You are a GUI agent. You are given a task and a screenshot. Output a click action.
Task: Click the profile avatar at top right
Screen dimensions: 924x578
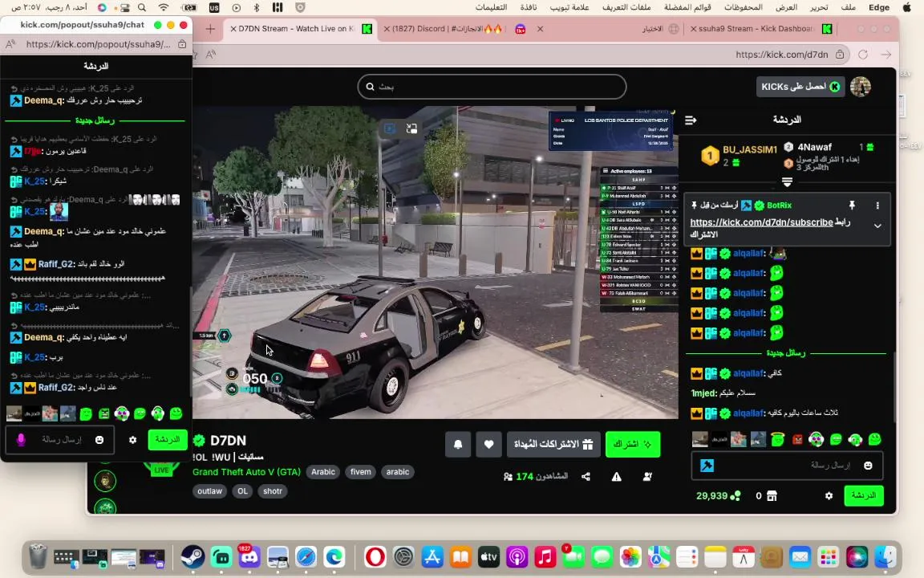tap(861, 87)
